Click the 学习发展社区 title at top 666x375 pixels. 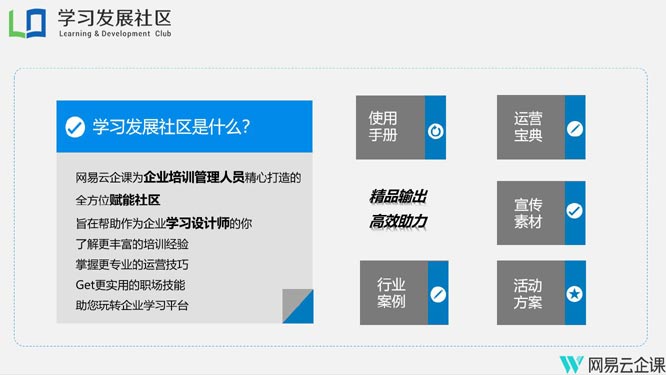tap(115, 18)
